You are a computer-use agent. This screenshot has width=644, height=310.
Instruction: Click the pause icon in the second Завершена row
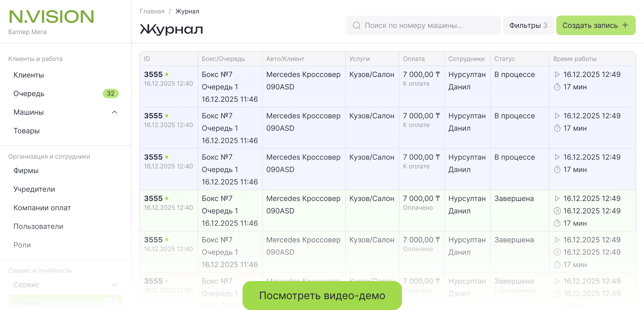click(557, 252)
